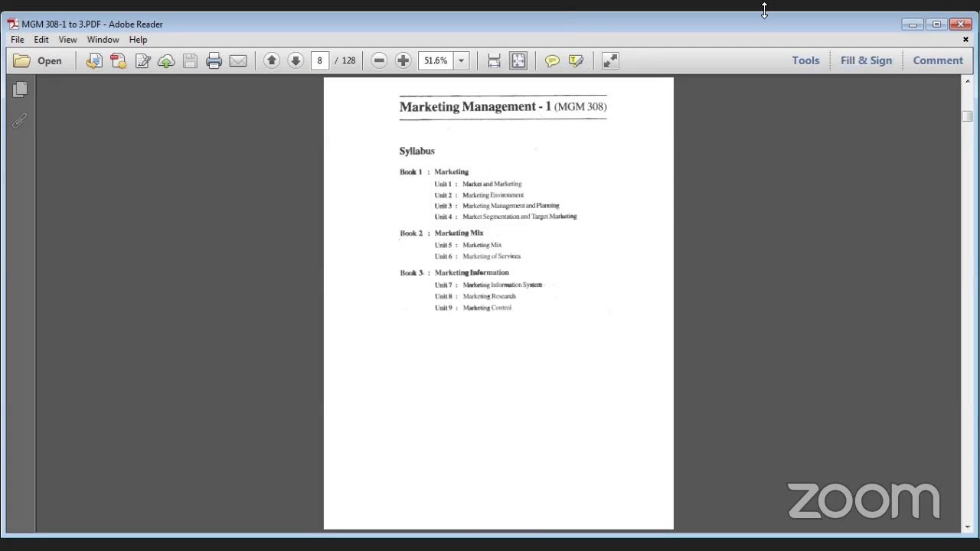Open the zoom level dropdown arrow
980x551 pixels.
(x=461, y=60)
